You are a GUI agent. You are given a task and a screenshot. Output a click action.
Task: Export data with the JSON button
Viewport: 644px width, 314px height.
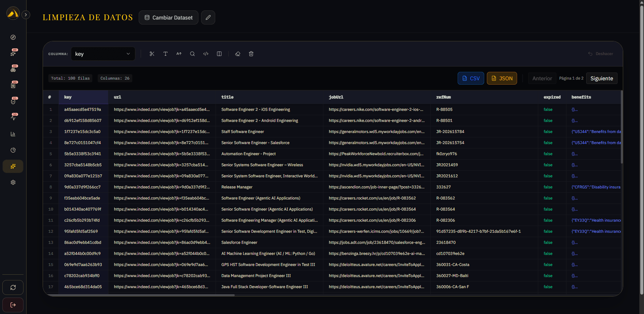502,78
